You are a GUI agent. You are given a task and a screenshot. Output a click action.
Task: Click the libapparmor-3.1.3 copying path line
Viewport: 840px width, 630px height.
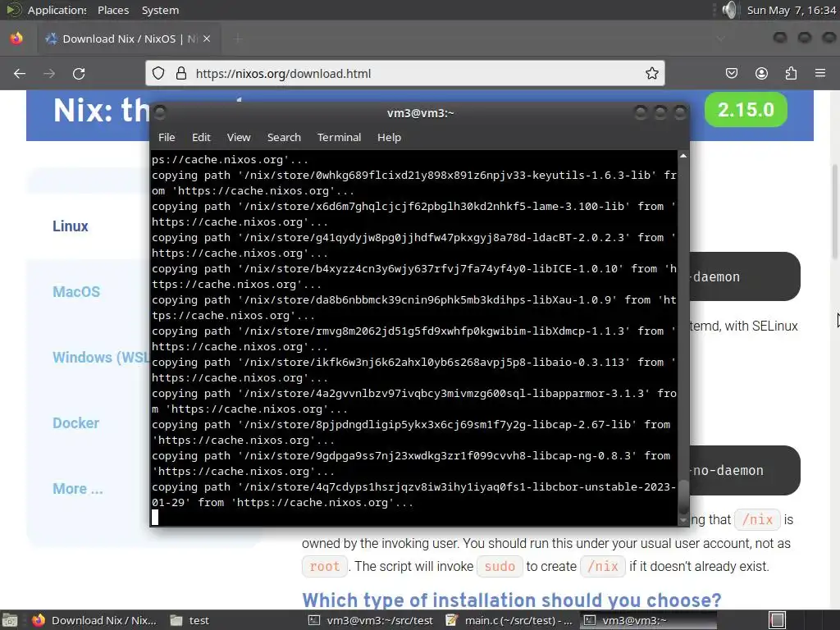[x=413, y=400]
